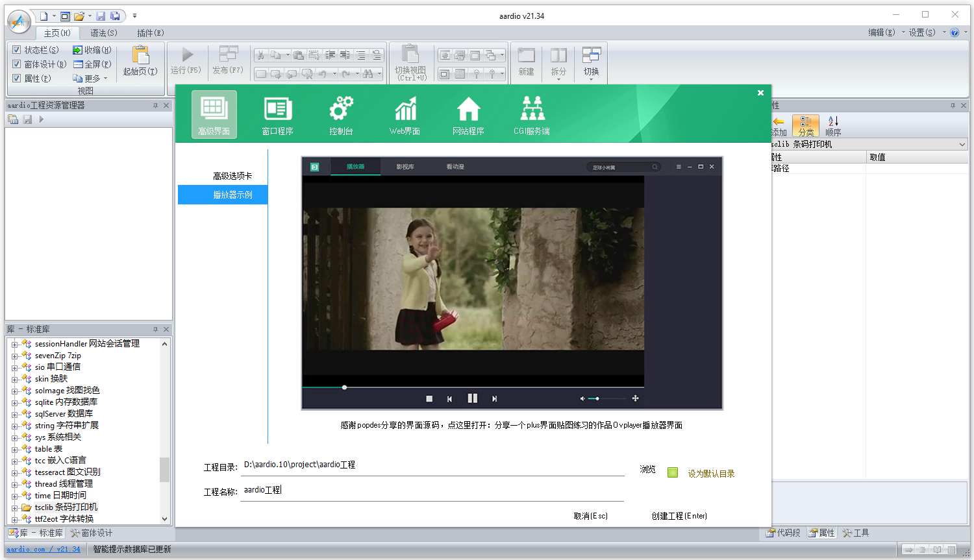
Task: Open the 更多 dropdown in view group
Action: (x=92, y=79)
